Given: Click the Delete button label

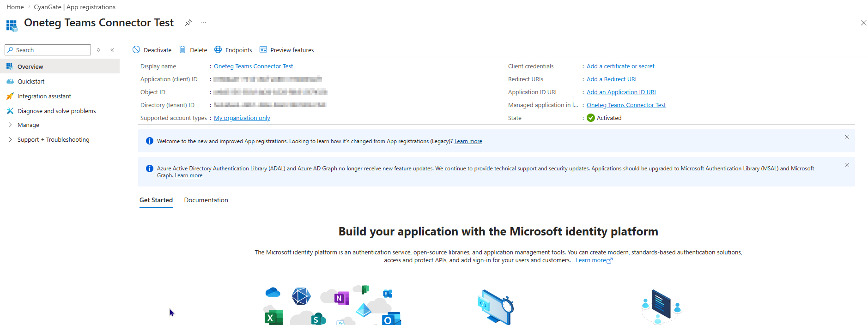Looking at the screenshot, I should coord(199,50).
